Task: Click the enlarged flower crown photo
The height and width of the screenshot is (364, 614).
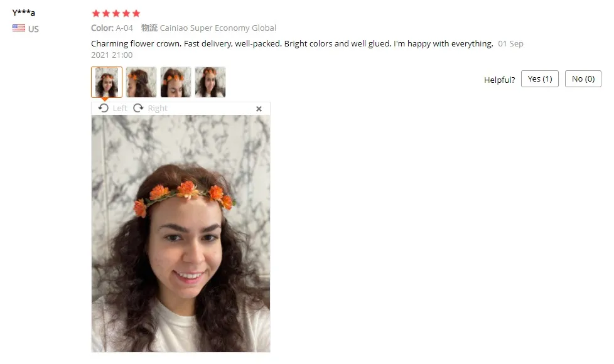Action: [181, 233]
